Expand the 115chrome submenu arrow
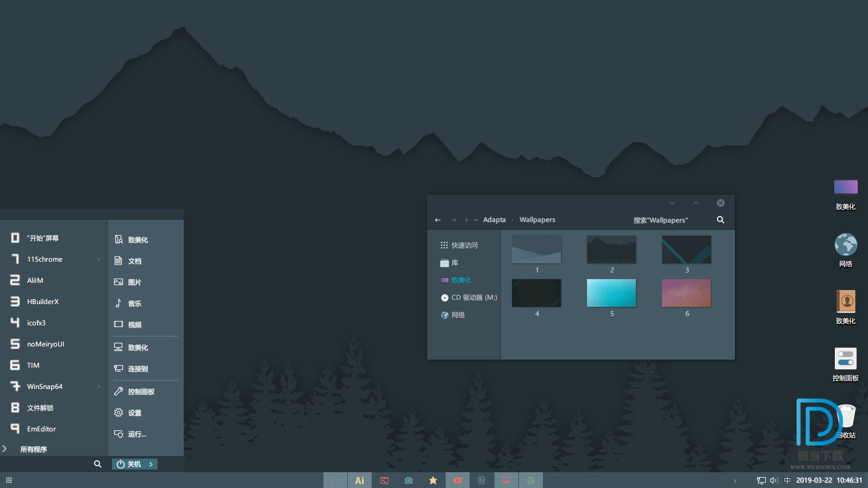 (99, 260)
